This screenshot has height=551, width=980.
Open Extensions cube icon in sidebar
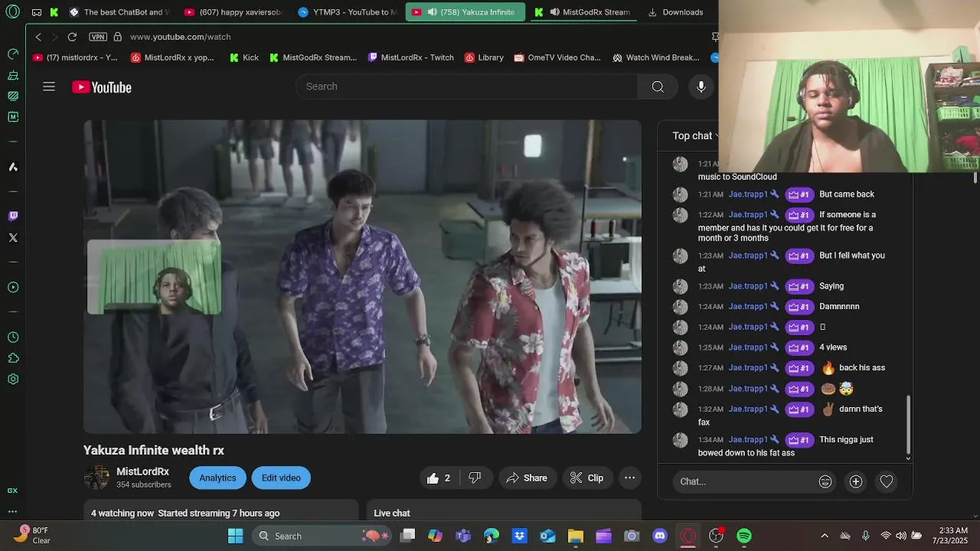13,358
